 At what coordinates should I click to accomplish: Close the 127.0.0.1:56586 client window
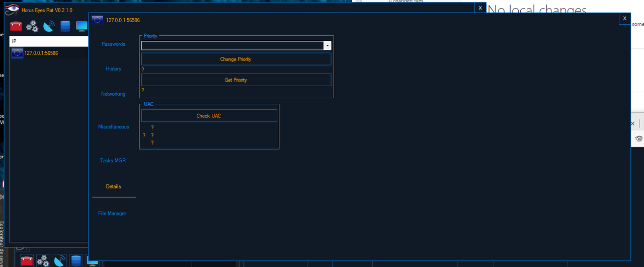(624, 18)
